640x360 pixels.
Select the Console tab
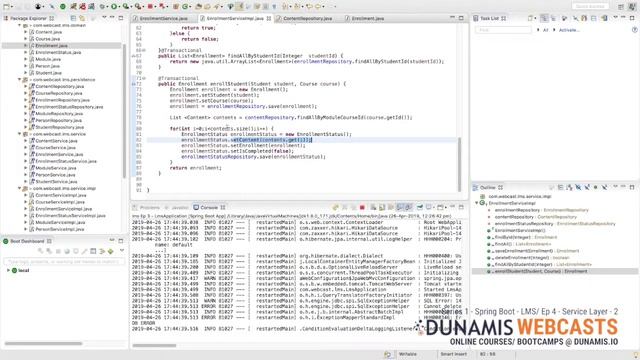click(x=209, y=207)
